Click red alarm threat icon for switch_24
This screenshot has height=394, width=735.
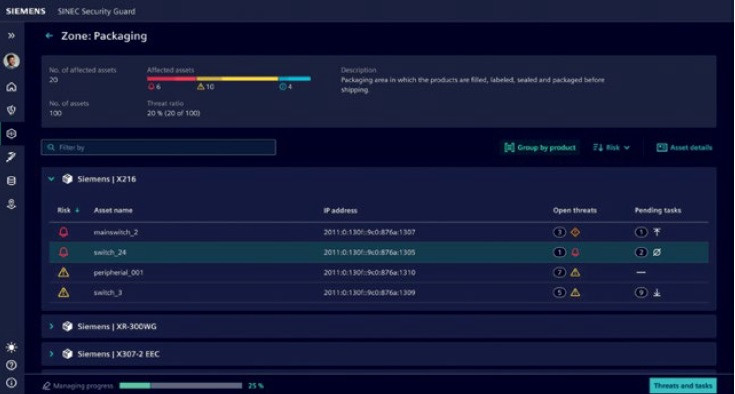pyautogui.click(x=575, y=252)
